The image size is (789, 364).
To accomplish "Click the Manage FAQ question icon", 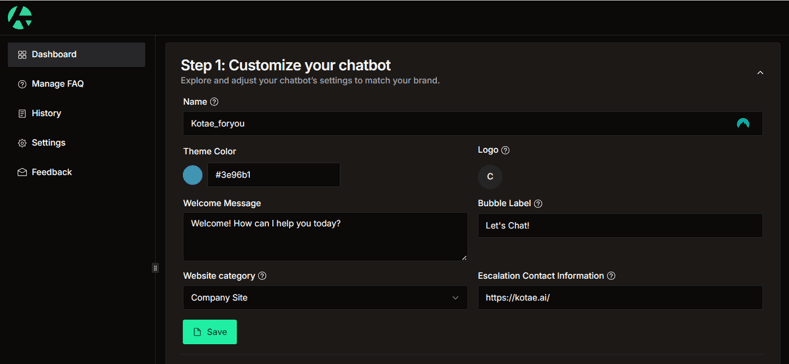I will 22,84.
